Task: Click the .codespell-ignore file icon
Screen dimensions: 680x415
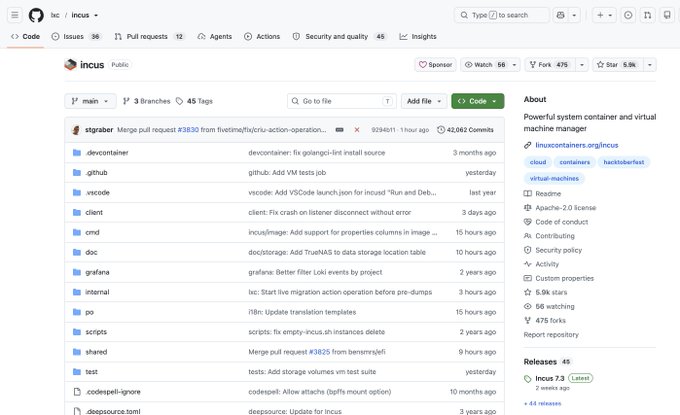Action: click(x=77, y=392)
